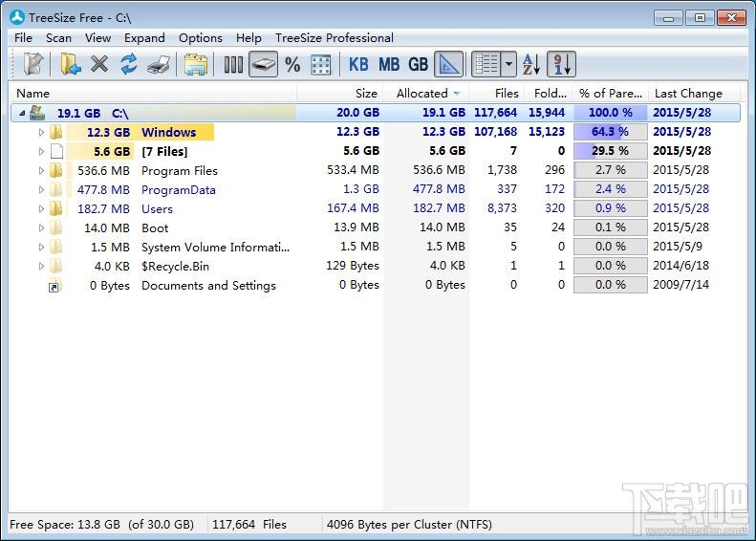Collapse the C:\ root node

pos(22,113)
